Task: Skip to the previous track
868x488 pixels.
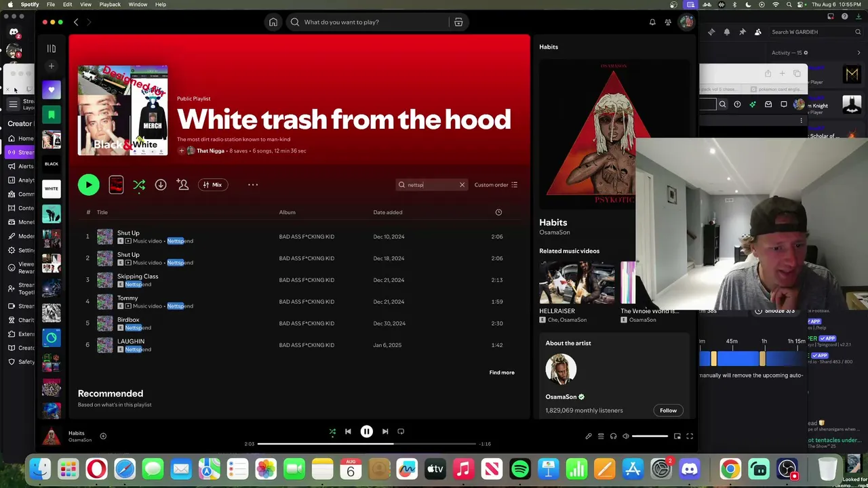Action: pos(348,431)
